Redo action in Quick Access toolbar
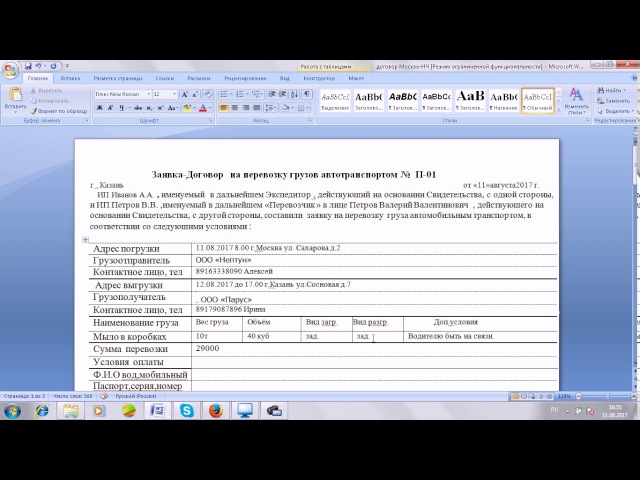This screenshot has width=640, height=480. pos(53,66)
